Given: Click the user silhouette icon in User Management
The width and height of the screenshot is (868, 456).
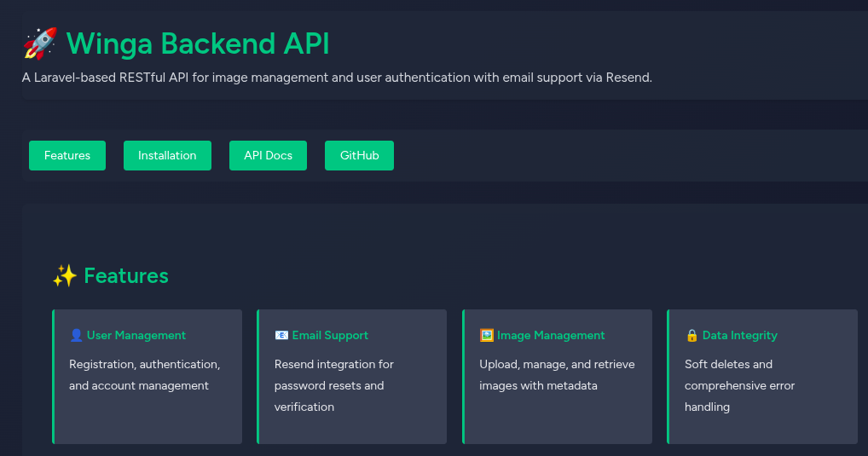Looking at the screenshot, I should pyautogui.click(x=77, y=335).
